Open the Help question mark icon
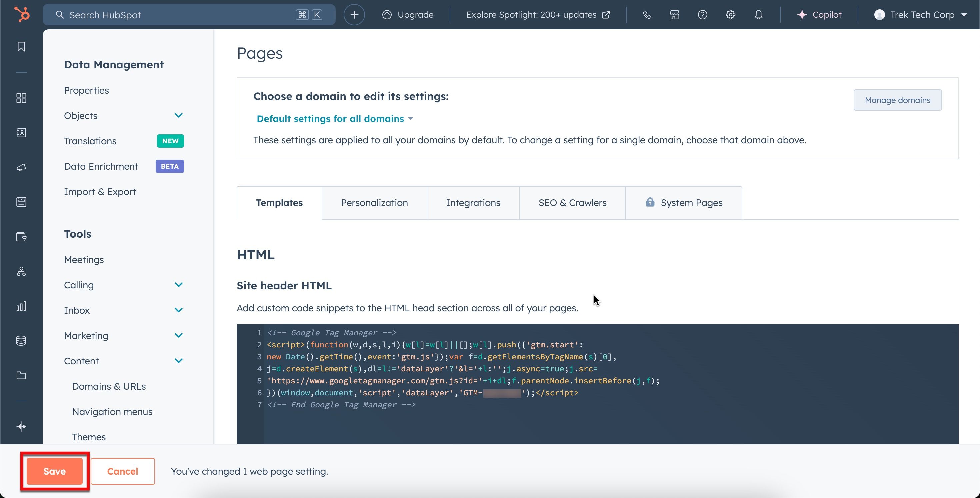This screenshot has width=980, height=498. (702, 15)
